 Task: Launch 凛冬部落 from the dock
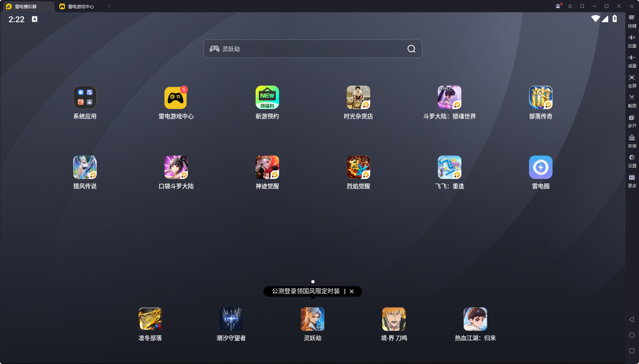click(150, 319)
